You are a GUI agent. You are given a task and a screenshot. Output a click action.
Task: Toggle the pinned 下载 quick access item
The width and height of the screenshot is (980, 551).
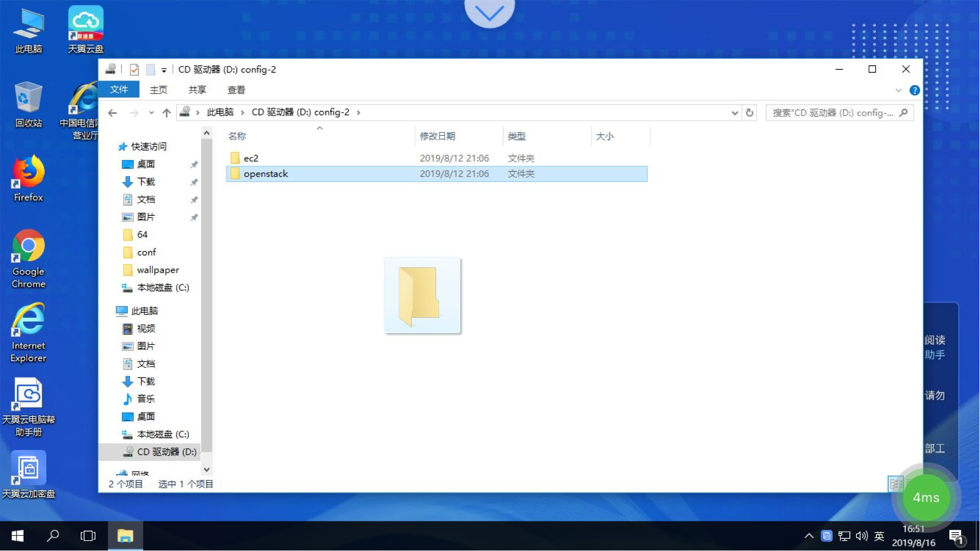point(194,182)
